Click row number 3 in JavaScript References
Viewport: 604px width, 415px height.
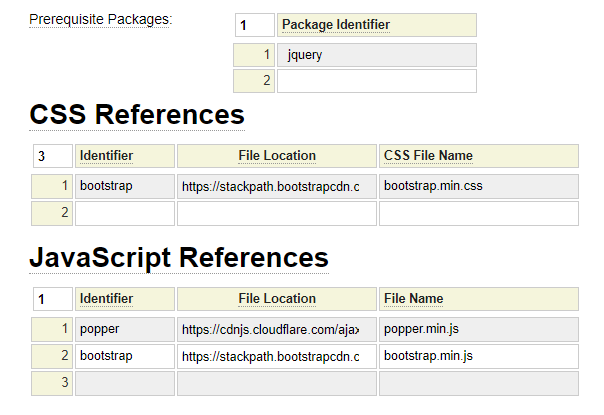[52, 383]
